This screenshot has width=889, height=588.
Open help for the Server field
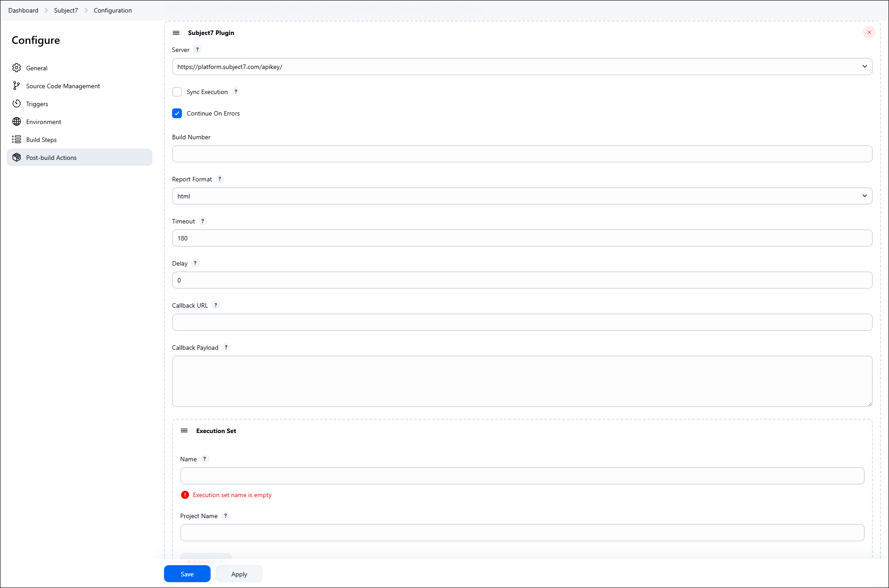(197, 50)
